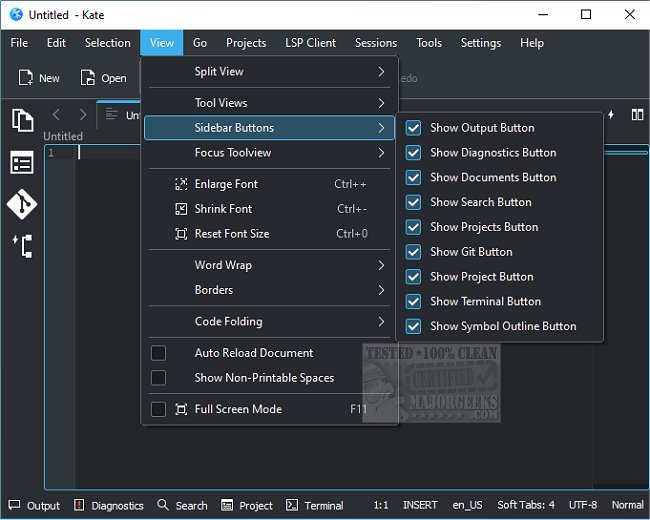Uncheck Show Output Button
This screenshot has width=650, height=520.
point(414,128)
